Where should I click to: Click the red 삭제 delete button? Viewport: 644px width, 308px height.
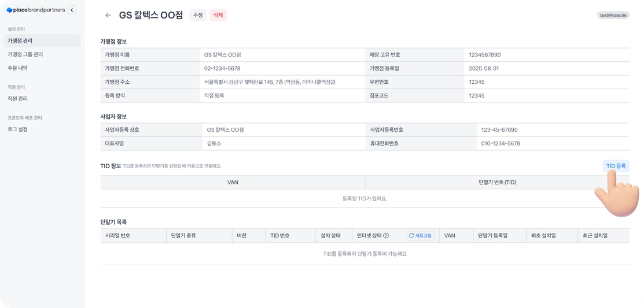click(x=218, y=15)
